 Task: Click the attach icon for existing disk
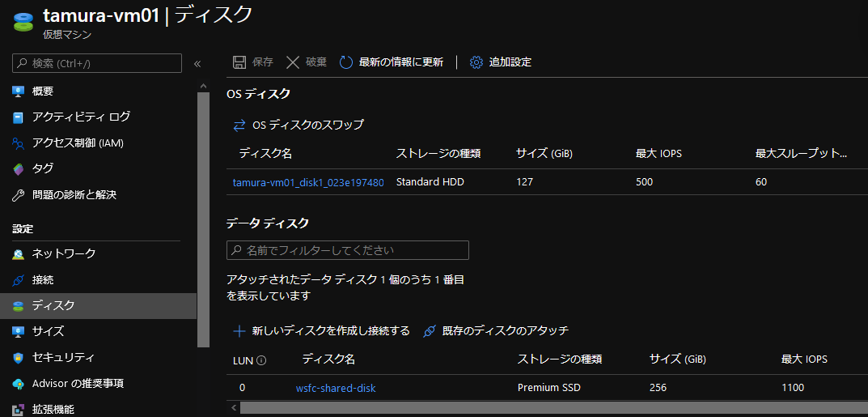tap(430, 331)
